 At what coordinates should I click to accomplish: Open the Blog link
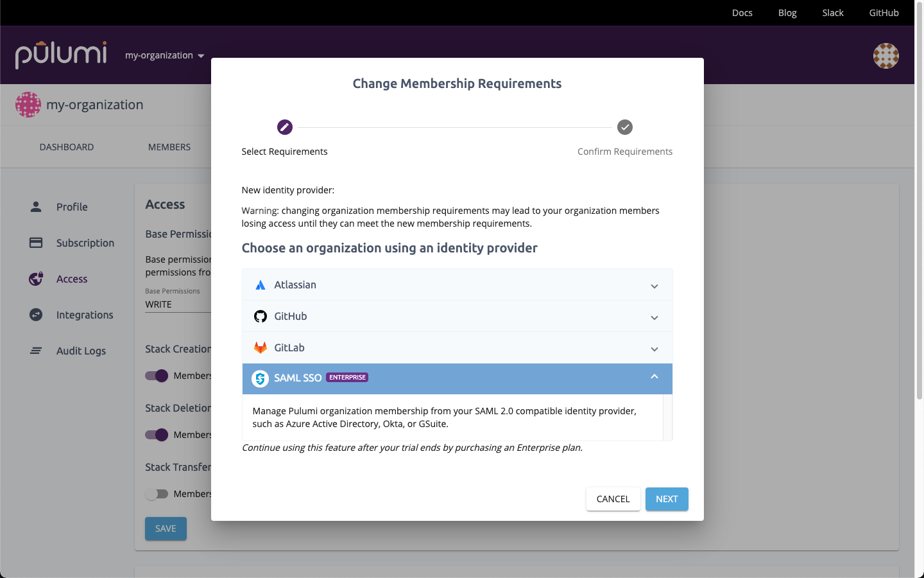tap(787, 13)
